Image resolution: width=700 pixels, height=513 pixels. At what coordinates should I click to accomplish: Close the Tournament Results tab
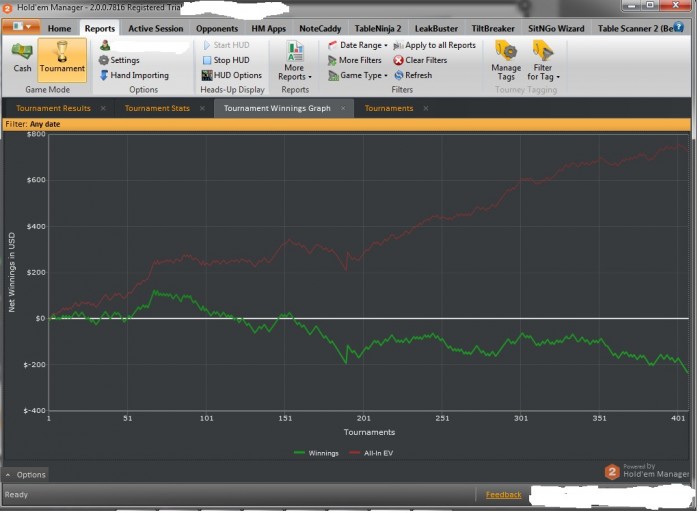pos(103,108)
